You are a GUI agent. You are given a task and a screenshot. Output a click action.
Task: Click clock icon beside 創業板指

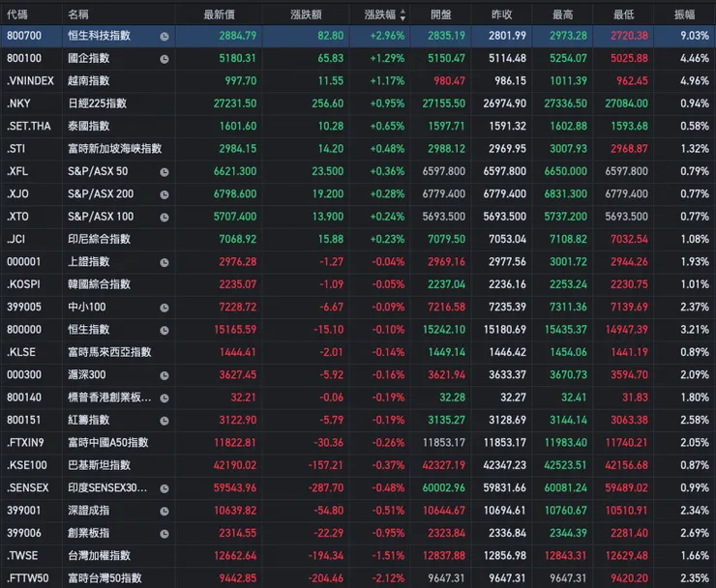tap(164, 534)
